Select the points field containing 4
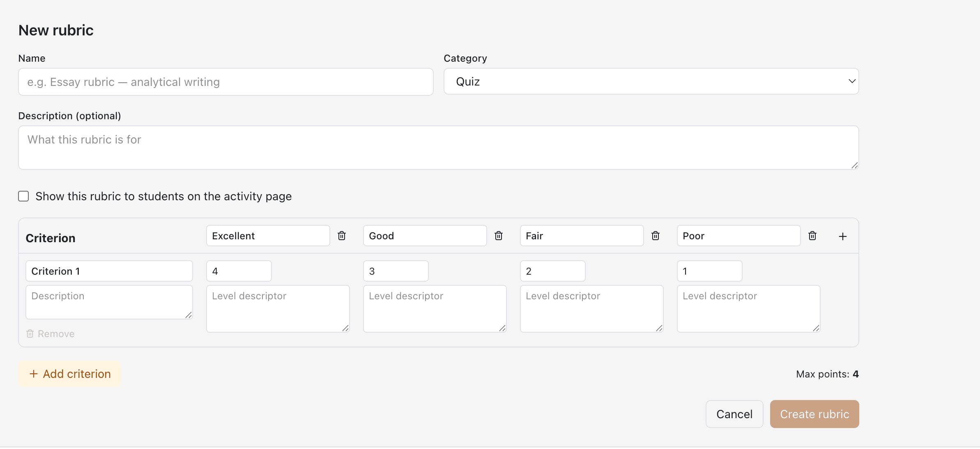Image resolution: width=980 pixels, height=449 pixels. pos(239,271)
